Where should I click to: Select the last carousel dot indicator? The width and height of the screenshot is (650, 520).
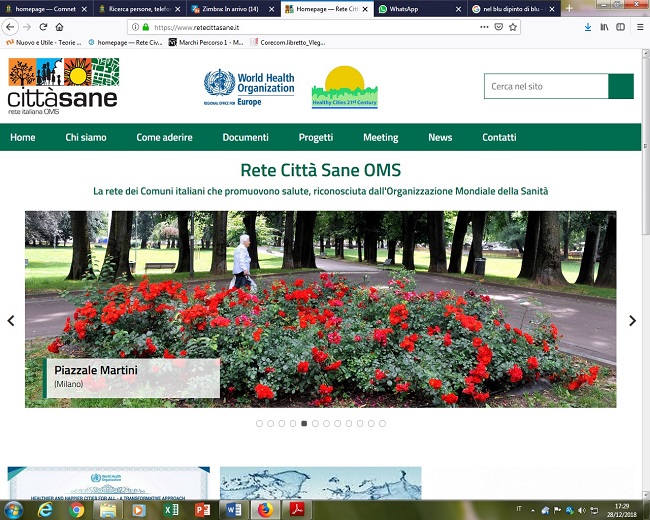[382, 423]
